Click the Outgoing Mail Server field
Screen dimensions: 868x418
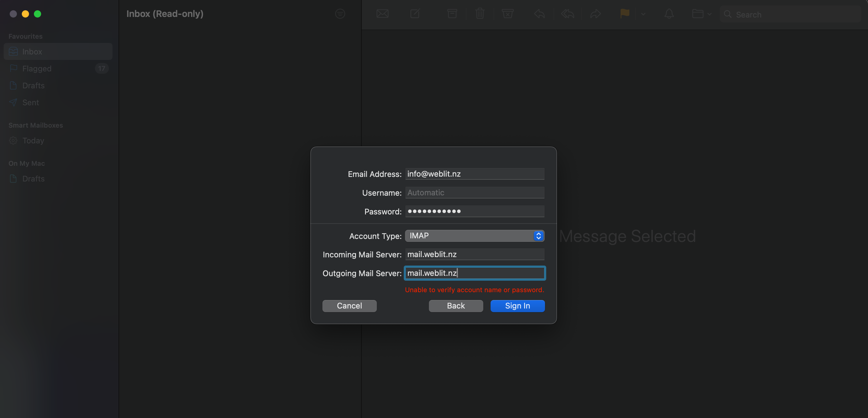tap(475, 273)
